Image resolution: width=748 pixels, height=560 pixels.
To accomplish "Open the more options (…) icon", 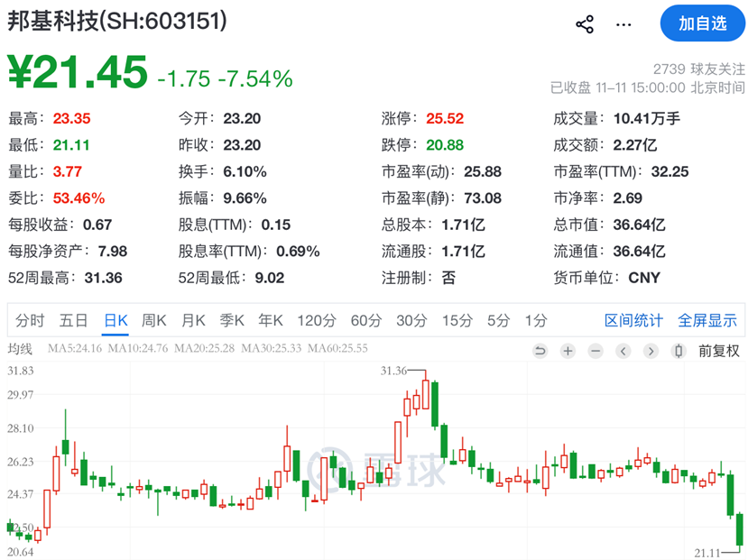I will point(623,24).
